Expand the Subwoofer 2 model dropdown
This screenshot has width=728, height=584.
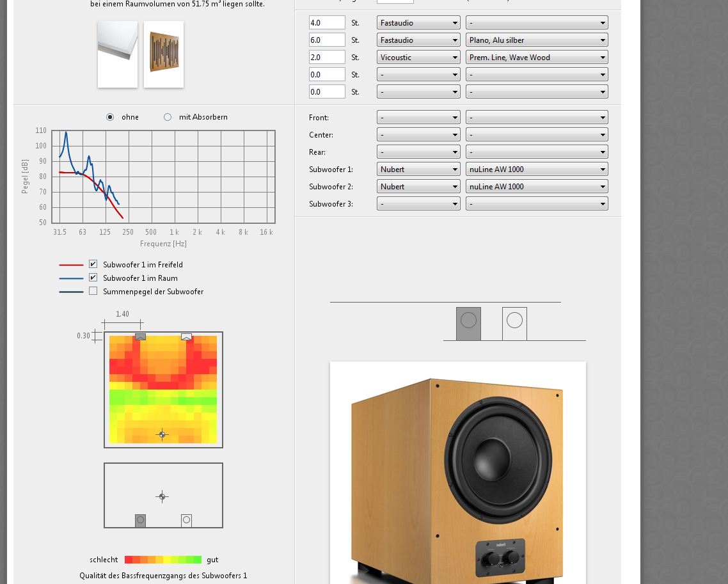pyautogui.click(x=536, y=187)
